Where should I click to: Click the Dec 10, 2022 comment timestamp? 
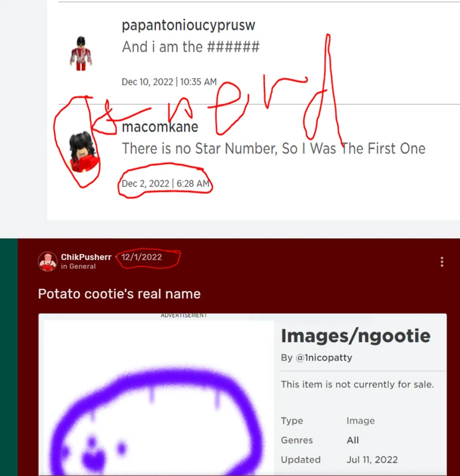click(x=169, y=82)
